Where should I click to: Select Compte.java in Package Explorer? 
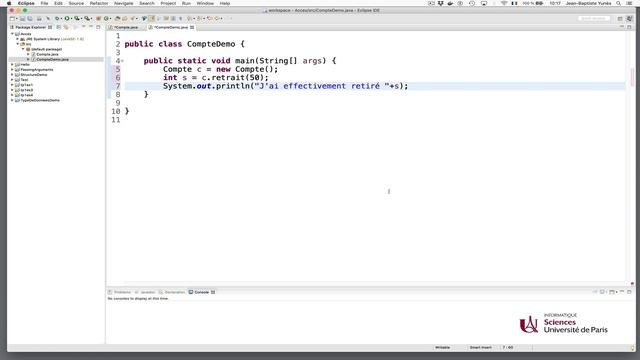click(x=47, y=54)
